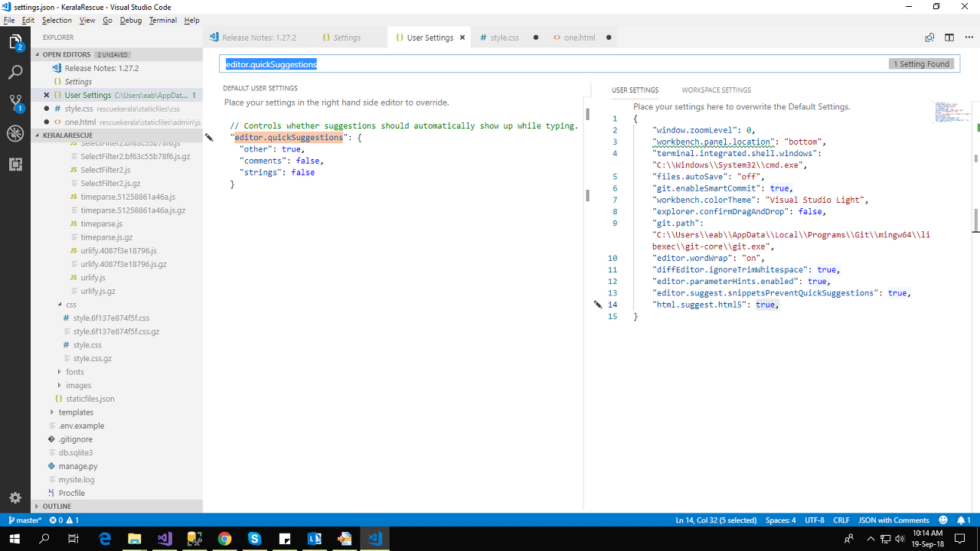Image resolution: width=980 pixels, height=551 pixels.
Task: Open the feedback smiley in status bar
Action: [x=943, y=520]
